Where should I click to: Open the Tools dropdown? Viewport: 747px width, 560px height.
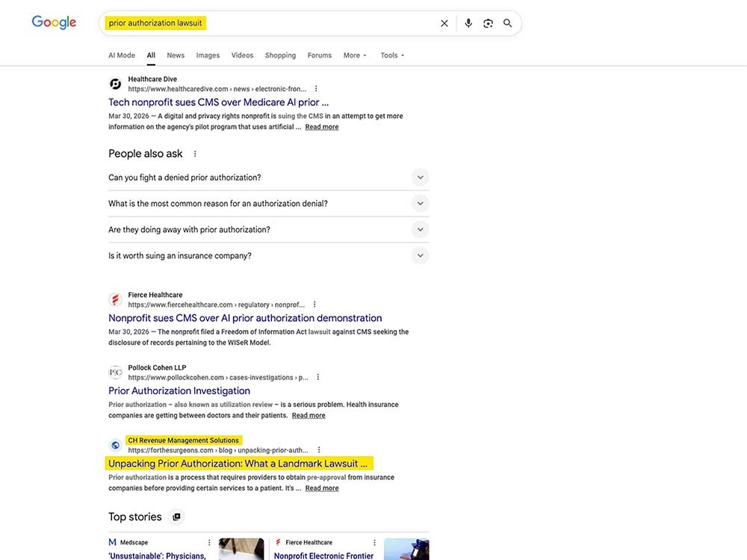pyautogui.click(x=392, y=55)
